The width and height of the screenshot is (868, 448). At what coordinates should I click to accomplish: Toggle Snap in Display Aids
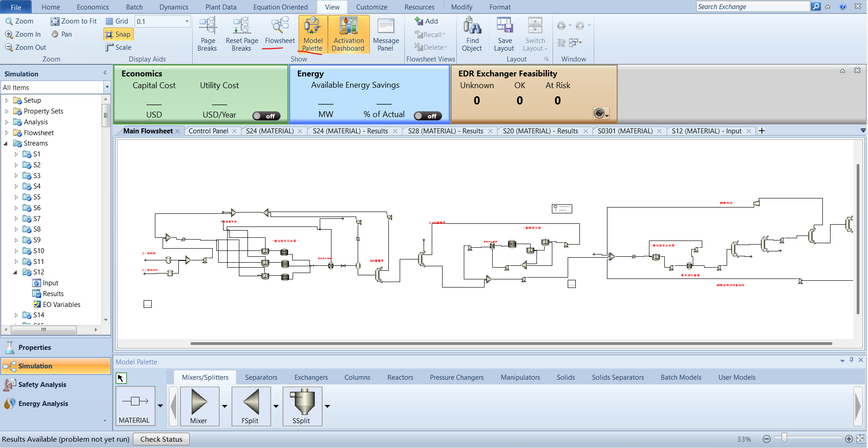point(118,34)
